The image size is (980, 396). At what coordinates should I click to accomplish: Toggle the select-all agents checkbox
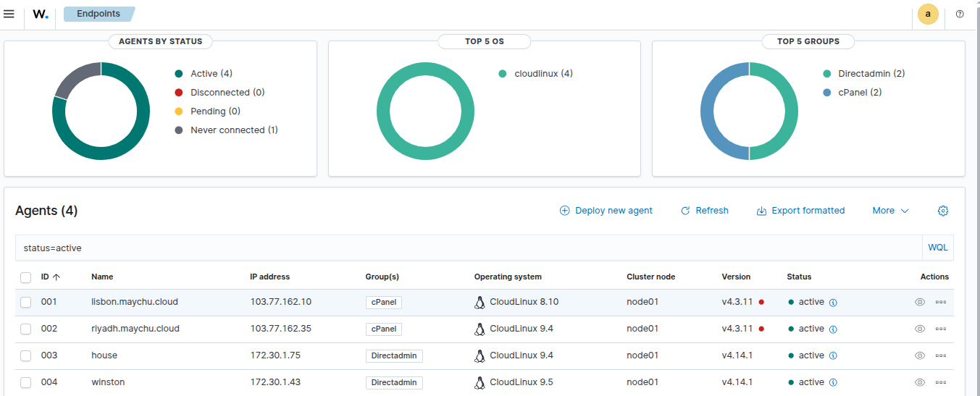pyautogui.click(x=26, y=277)
